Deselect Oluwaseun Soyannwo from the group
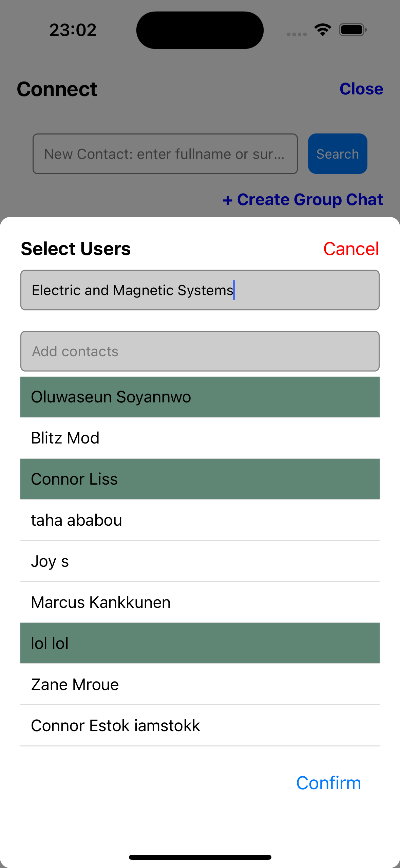400x868 pixels. (x=200, y=397)
